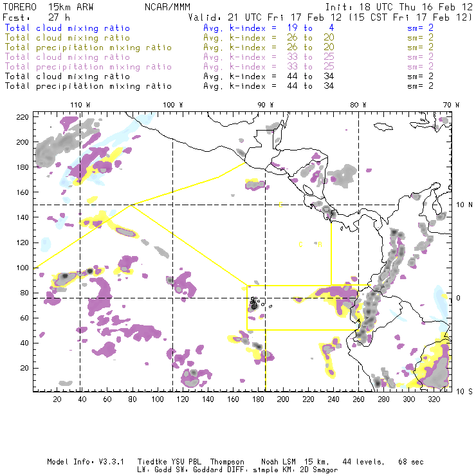This screenshot has width=476, height=476.
Task: Click the '260' x-axis grid label
Action: click(358, 399)
